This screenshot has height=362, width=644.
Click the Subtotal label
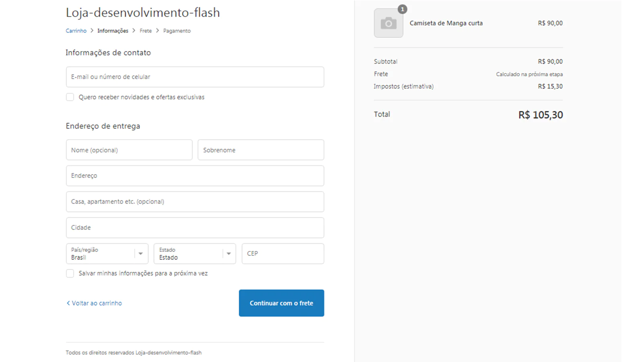[386, 62]
